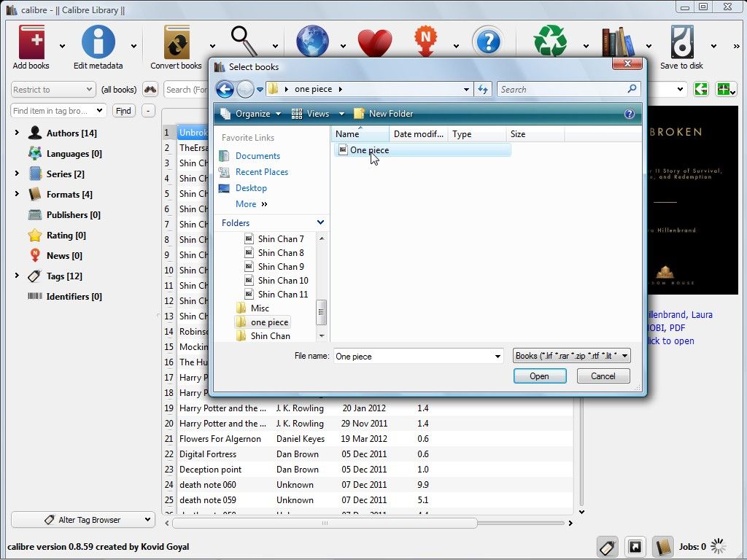Toggle cover browser button in status bar
Image resolution: width=747 pixels, height=560 pixels.
click(635, 547)
